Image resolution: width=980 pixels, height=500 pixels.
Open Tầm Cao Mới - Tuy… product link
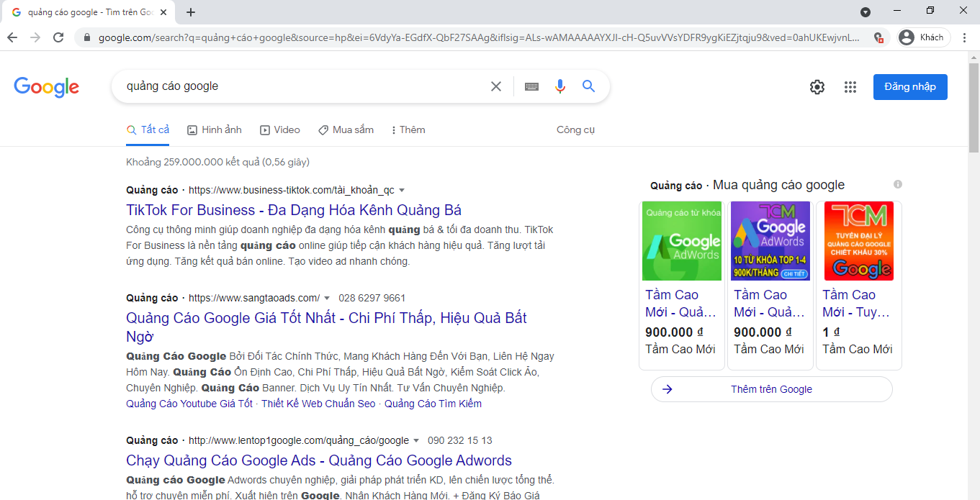tap(857, 303)
